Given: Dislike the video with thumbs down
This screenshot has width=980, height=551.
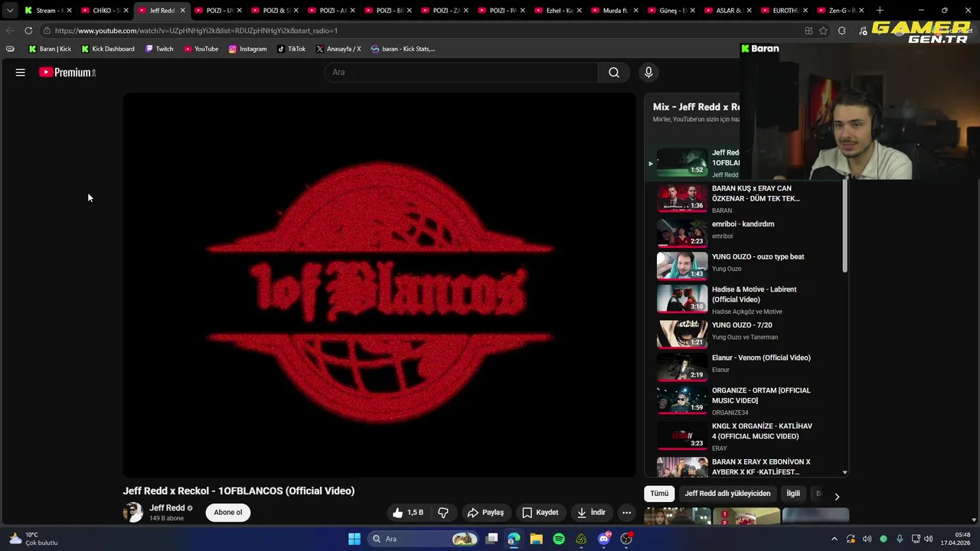Looking at the screenshot, I should point(443,513).
